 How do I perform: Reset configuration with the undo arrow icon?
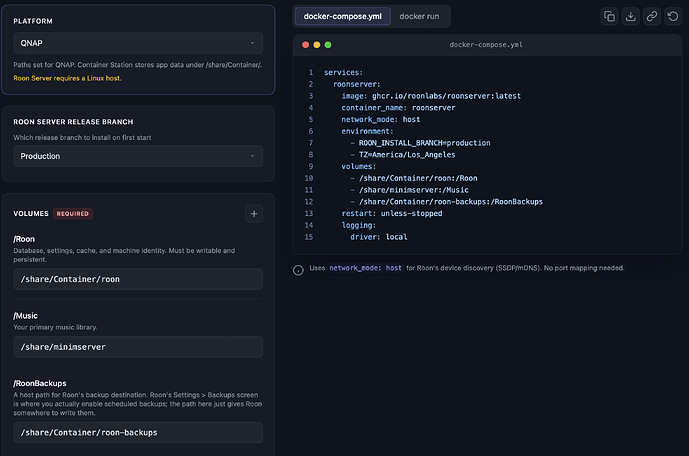click(x=673, y=16)
